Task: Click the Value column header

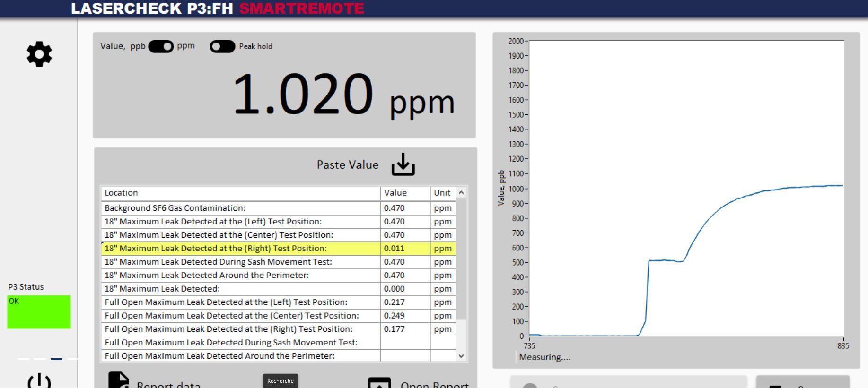Action: tap(405, 193)
